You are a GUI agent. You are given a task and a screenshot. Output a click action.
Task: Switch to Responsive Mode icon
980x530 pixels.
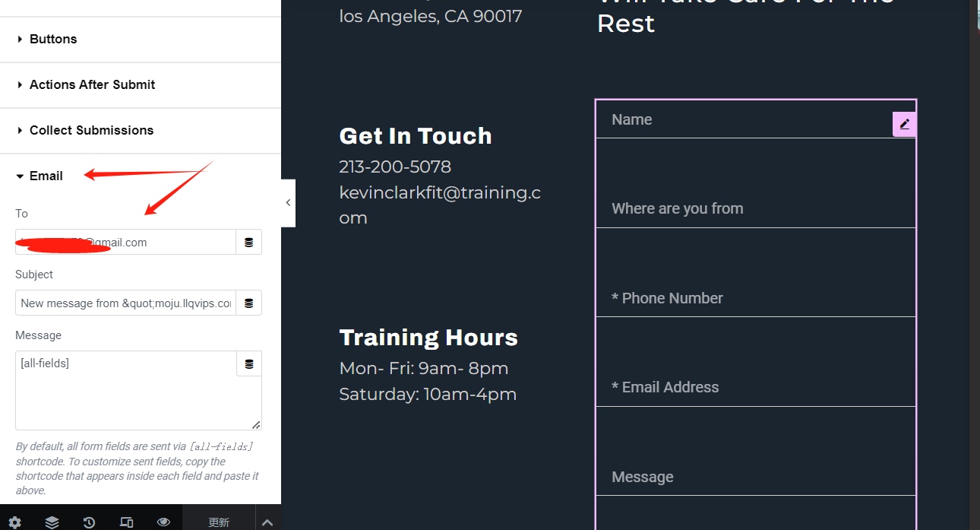coord(126,522)
